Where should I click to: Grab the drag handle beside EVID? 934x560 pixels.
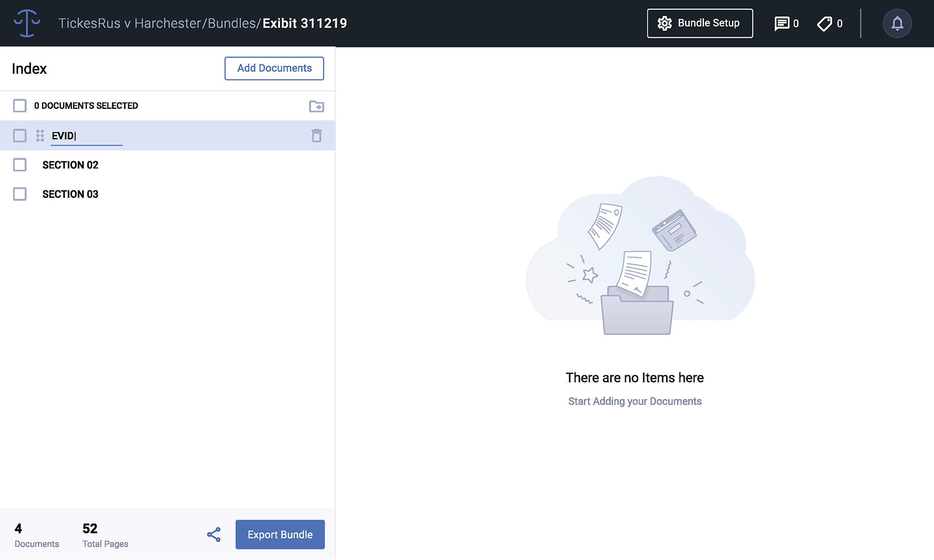click(x=40, y=136)
